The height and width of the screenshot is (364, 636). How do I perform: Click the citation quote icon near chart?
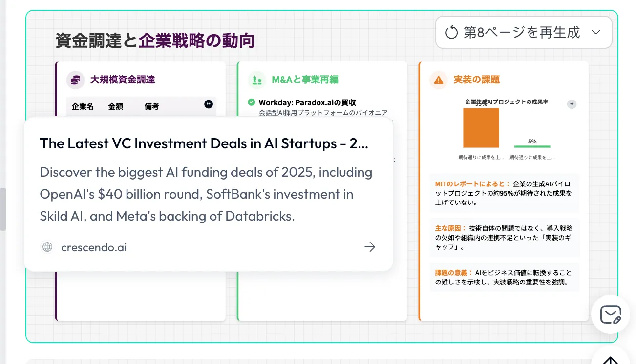coord(572,104)
